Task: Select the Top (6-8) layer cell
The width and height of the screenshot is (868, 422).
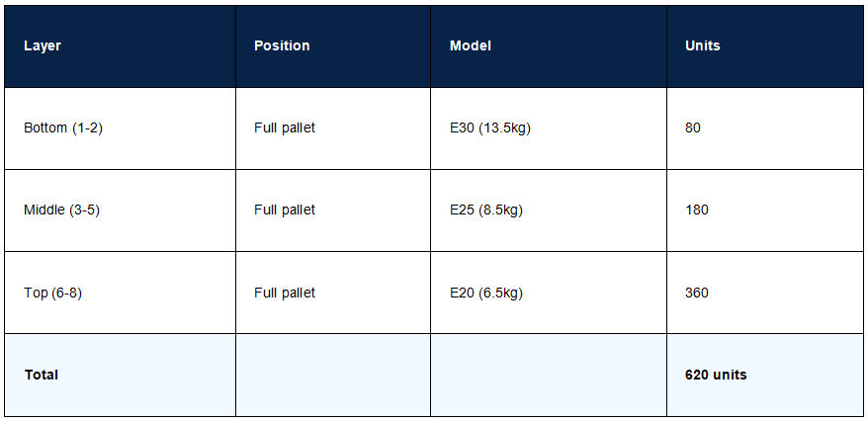Action: (121, 293)
